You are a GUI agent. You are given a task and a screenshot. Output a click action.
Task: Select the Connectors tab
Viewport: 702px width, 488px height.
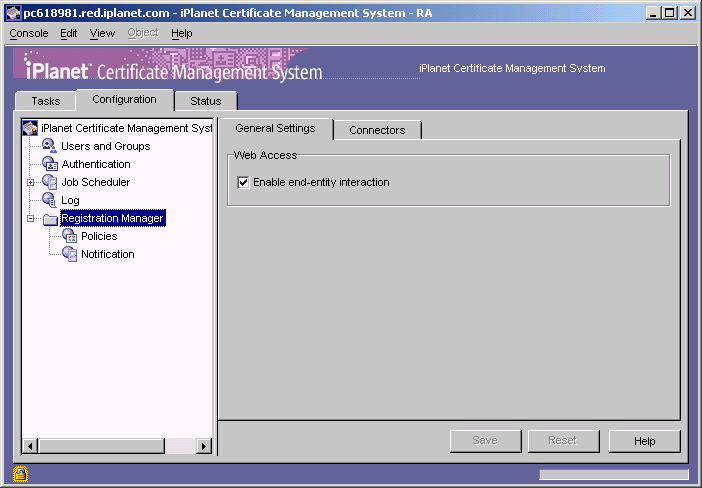pyautogui.click(x=377, y=130)
